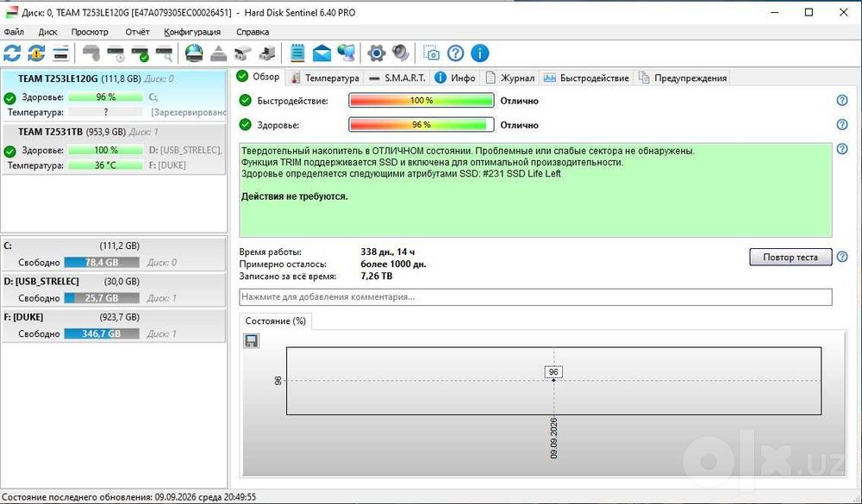The image size is (862, 504).
Task: Open the Файл menu
Action: point(14,32)
